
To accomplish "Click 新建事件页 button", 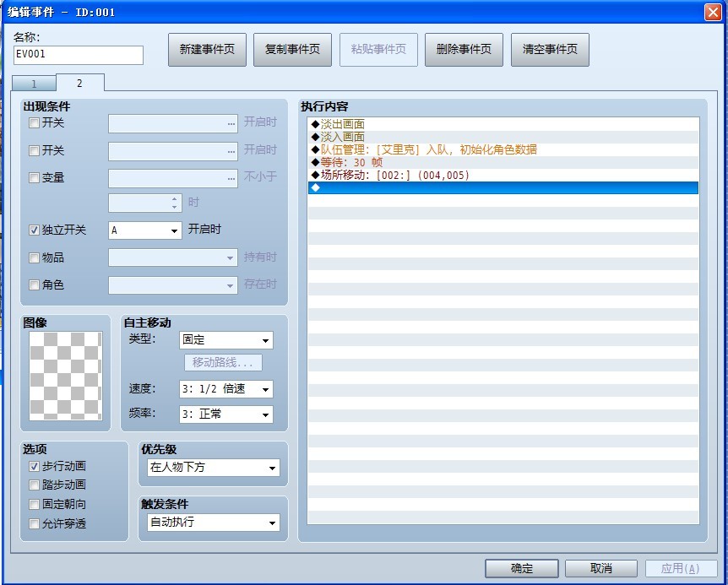I will coord(207,50).
